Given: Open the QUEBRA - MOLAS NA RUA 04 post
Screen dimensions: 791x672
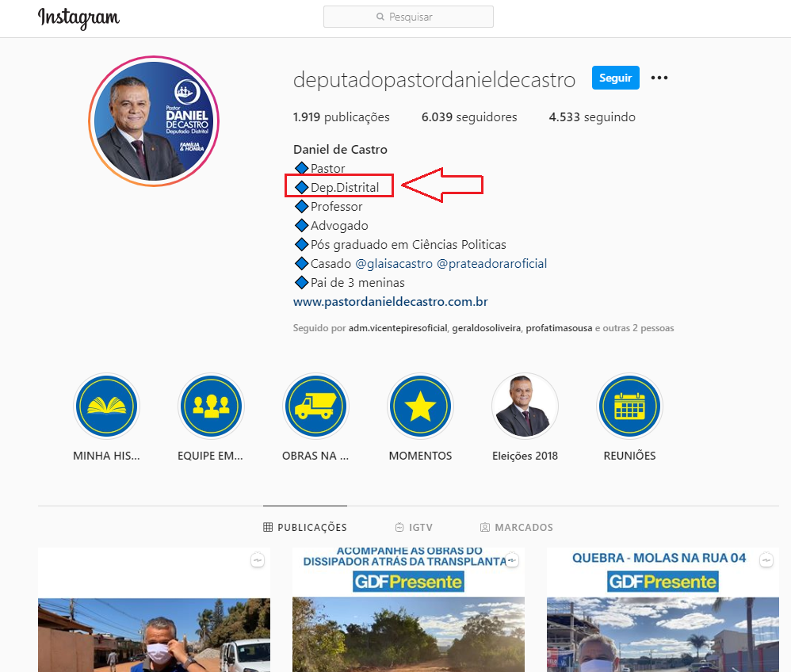Looking at the screenshot, I should [662, 610].
